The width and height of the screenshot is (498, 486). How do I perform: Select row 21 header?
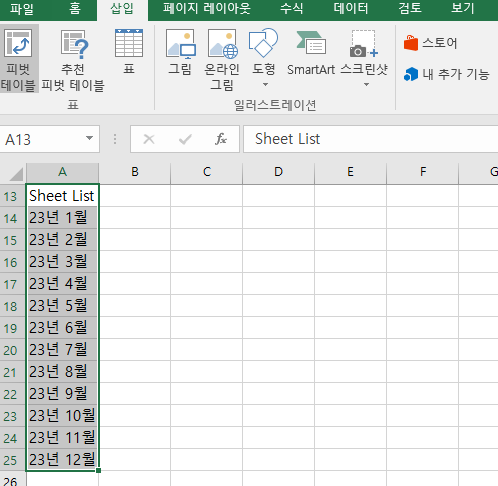tap(12, 372)
